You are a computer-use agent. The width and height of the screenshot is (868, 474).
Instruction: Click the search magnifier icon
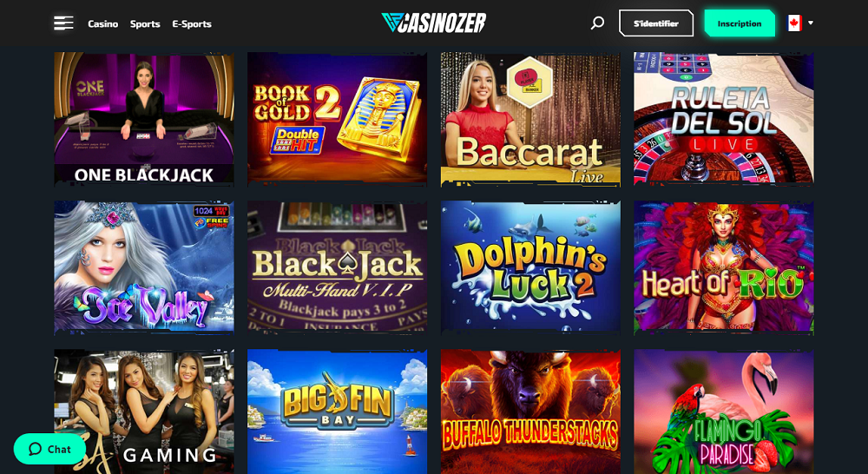pyautogui.click(x=597, y=23)
